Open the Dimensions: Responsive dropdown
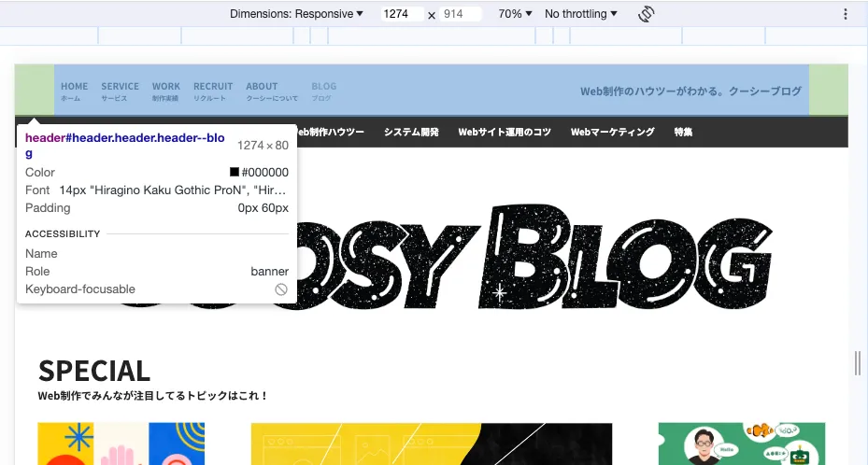The height and width of the screenshot is (465, 868). point(296,14)
